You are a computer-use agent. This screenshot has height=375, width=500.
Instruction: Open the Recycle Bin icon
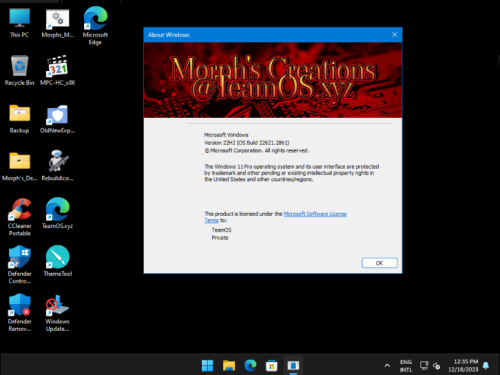[19, 70]
